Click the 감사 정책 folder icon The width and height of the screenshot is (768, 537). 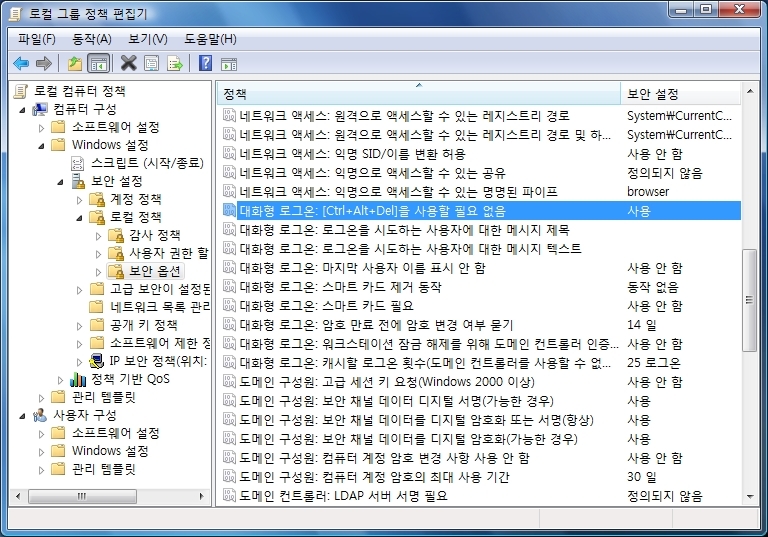pyautogui.click(x=116, y=235)
